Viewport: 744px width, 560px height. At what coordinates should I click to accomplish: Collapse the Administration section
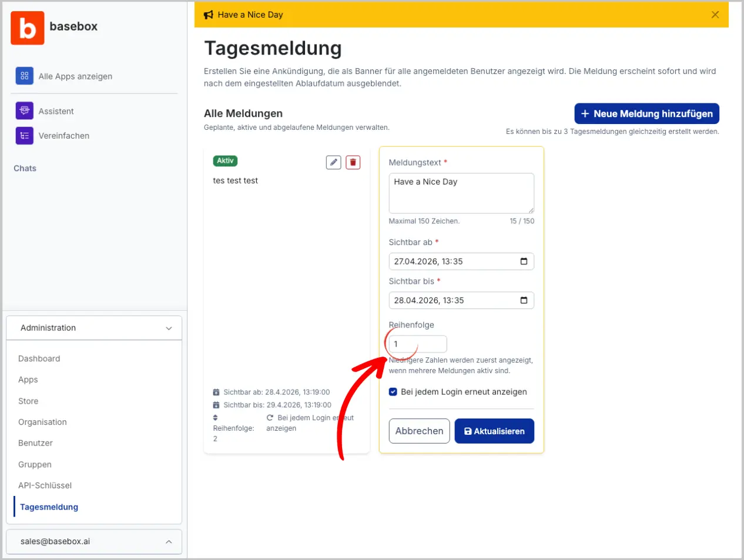tap(169, 328)
